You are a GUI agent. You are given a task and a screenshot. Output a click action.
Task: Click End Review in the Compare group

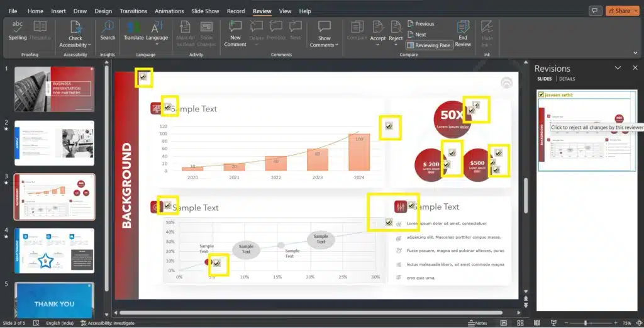pos(463,33)
